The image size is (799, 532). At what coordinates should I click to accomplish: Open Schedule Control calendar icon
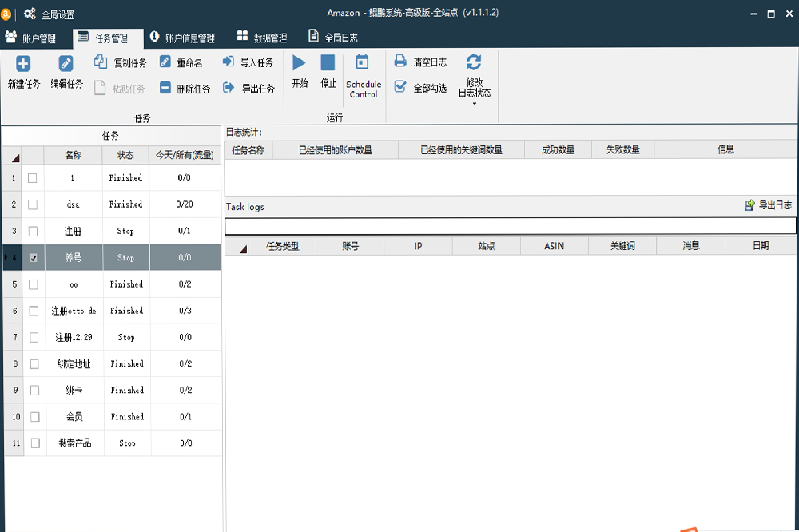click(362, 62)
